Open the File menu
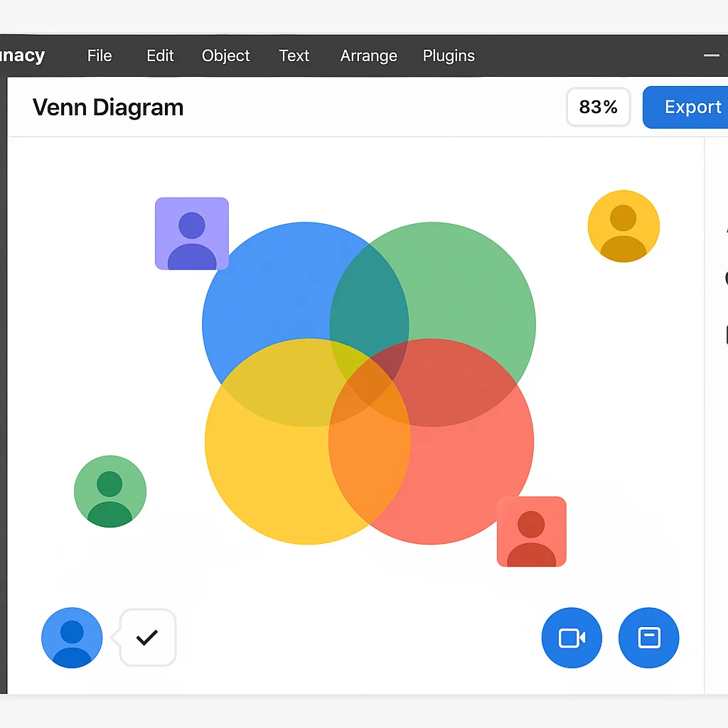Image resolution: width=728 pixels, height=728 pixels. [99, 55]
